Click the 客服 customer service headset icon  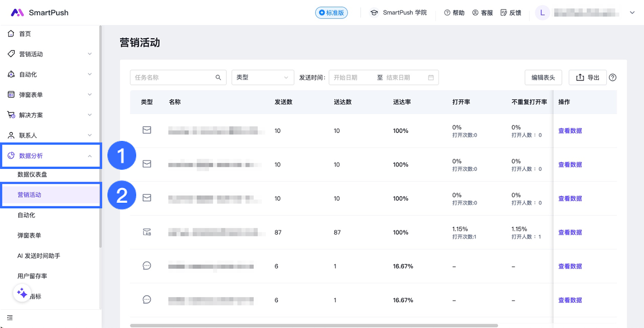pyautogui.click(x=475, y=12)
